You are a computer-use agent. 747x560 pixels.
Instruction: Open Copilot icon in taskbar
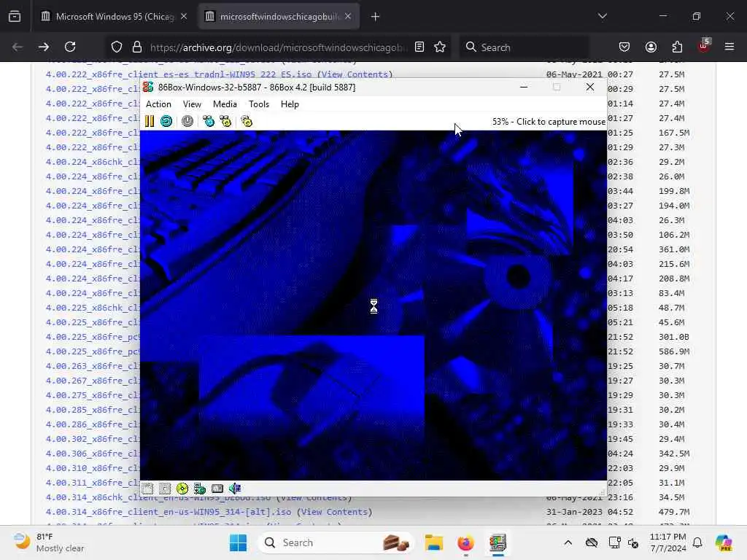(724, 542)
